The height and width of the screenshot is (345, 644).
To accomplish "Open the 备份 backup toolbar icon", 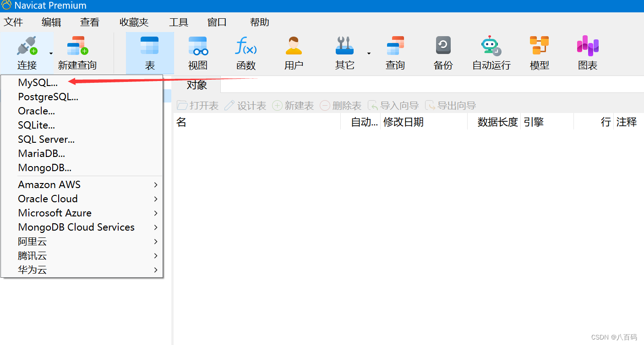I will [443, 46].
